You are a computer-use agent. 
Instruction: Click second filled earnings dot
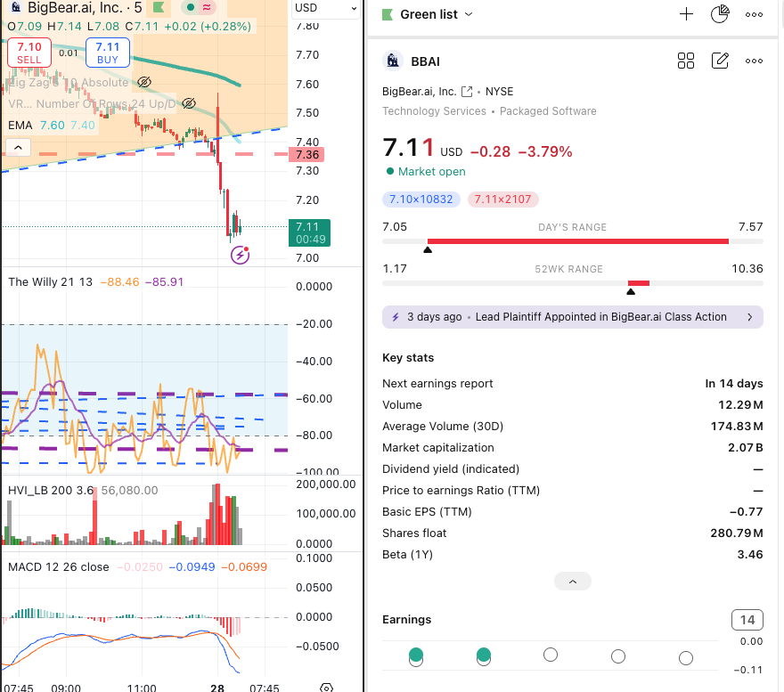click(484, 655)
